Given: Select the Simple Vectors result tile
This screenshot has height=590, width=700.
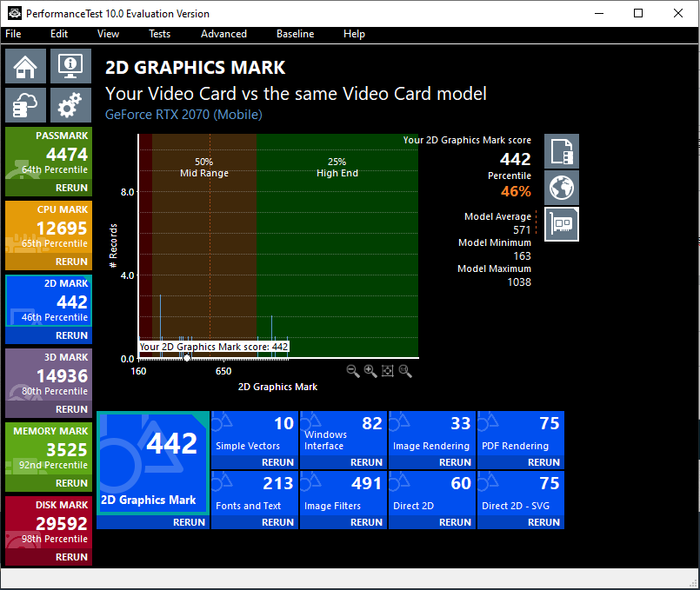Looking at the screenshot, I should (x=255, y=434).
